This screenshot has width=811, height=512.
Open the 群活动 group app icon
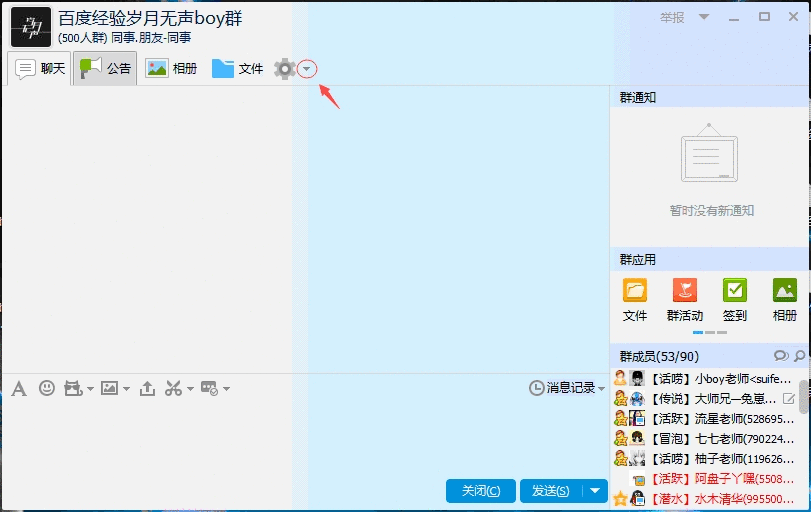(x=685, y=300)
